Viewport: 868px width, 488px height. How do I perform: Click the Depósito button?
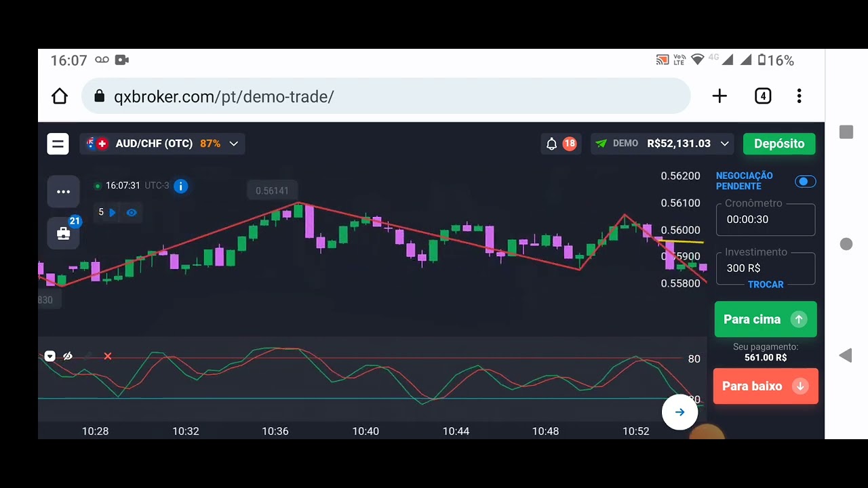[779, 144]
